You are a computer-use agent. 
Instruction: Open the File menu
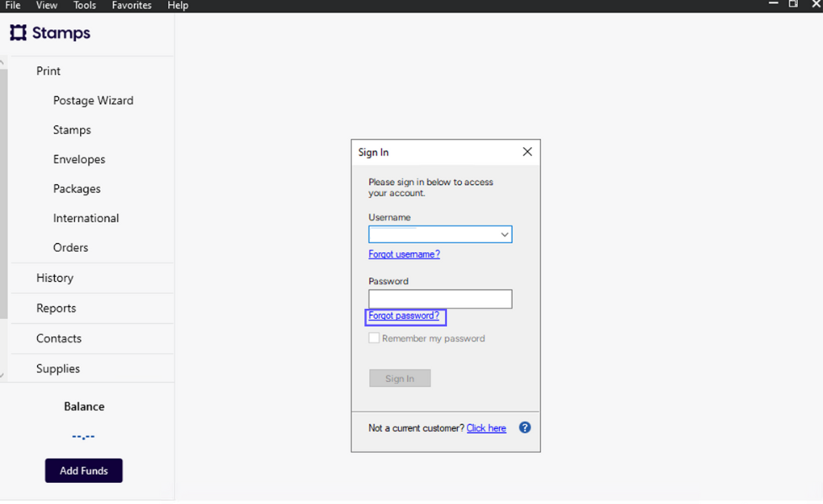13,5
